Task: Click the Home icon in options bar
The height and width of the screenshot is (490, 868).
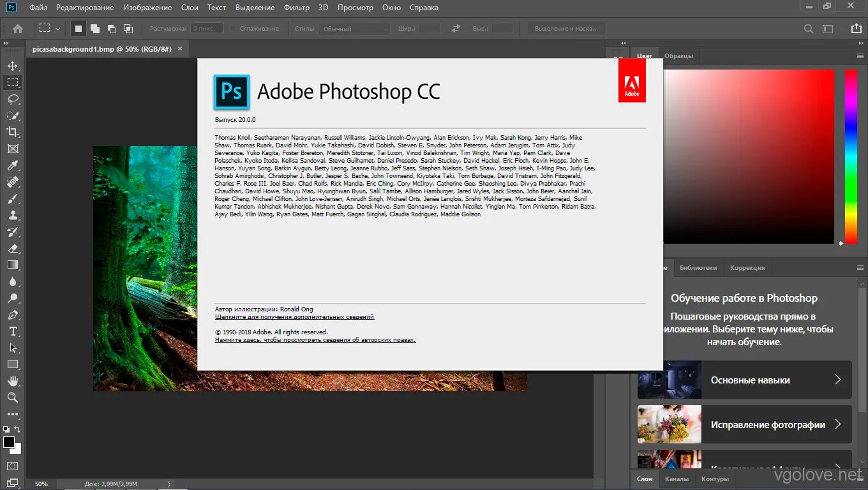Action: click(18, 29)
